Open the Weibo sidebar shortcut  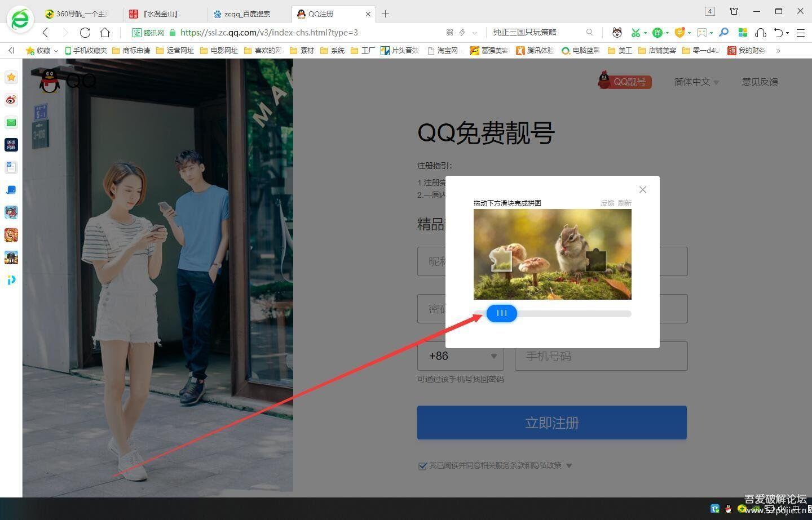pos(11,100)
